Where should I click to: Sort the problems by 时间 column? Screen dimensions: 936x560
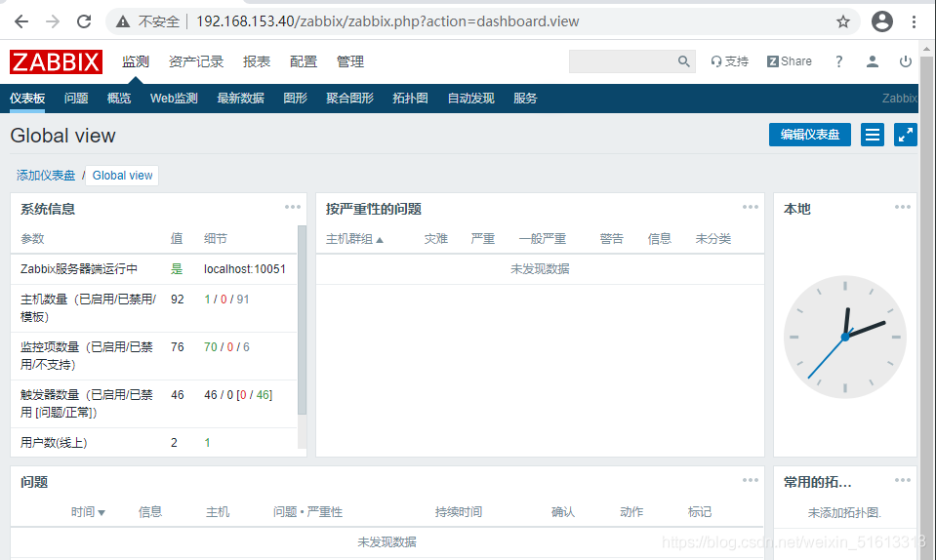87,512
